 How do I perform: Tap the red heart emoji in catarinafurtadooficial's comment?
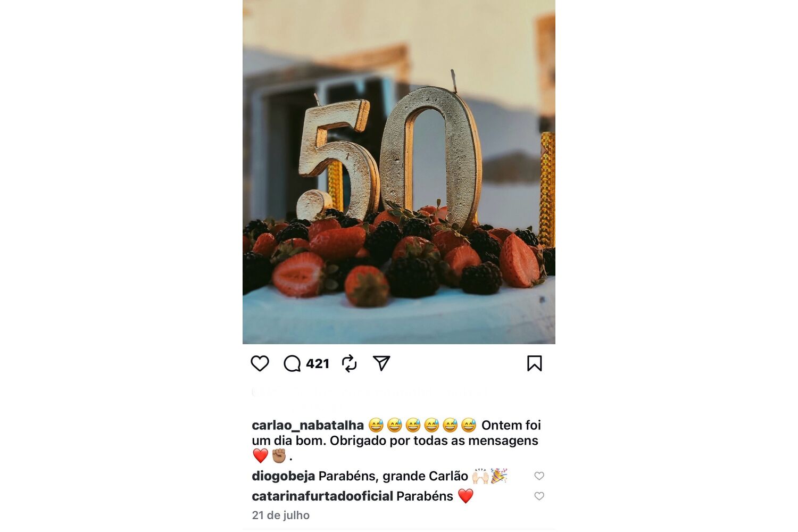(x=465, y=496)
